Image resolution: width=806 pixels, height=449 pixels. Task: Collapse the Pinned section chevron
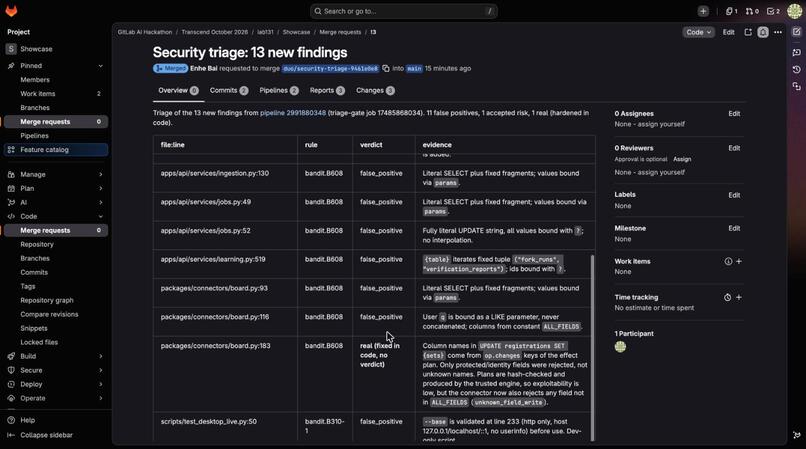tap(101, 66)
